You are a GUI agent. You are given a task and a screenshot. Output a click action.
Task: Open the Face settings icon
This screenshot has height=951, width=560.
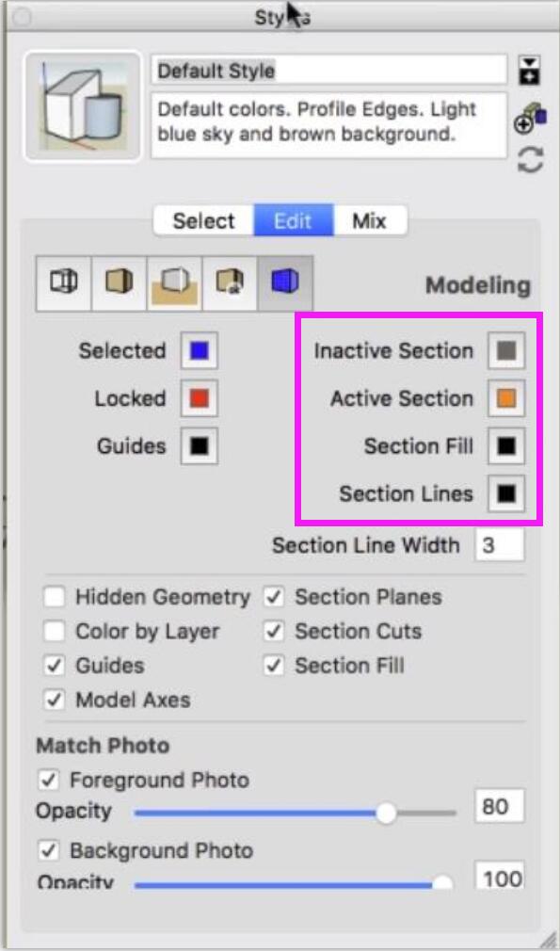click(119, 283)
